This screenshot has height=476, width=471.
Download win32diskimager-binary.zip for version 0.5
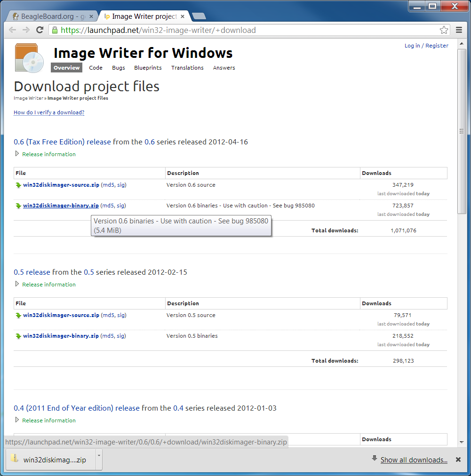tap(61, 336)
